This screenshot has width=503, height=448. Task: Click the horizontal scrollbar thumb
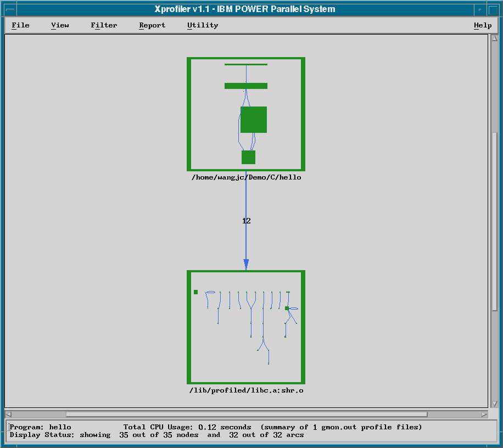tap(247, 415)
